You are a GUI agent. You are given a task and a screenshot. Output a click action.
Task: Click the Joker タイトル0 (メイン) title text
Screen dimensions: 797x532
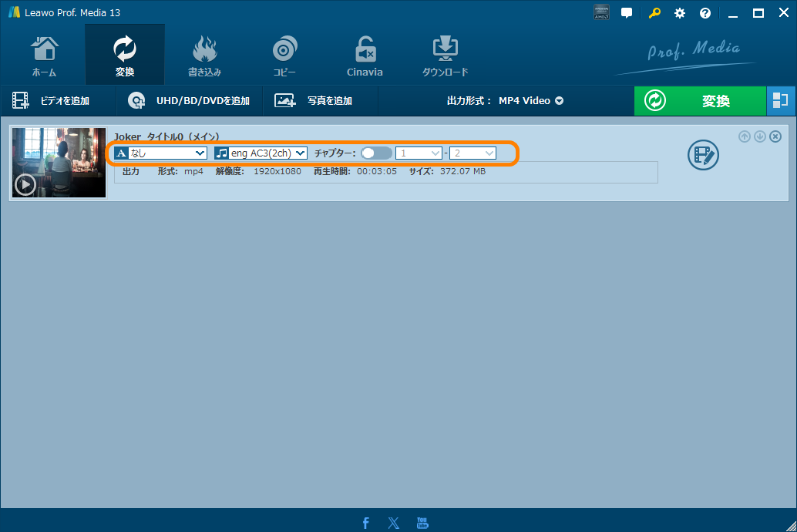[x=166, y=136]
